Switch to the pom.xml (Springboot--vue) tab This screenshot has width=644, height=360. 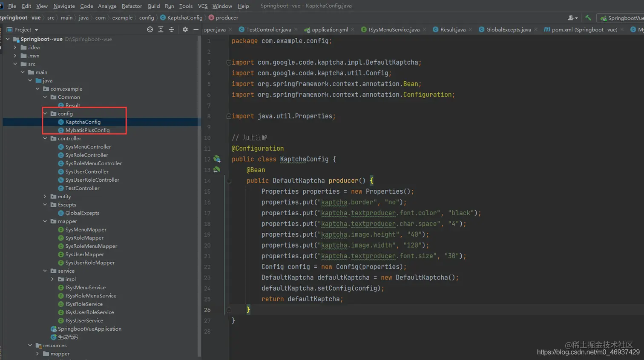[584, 29]
